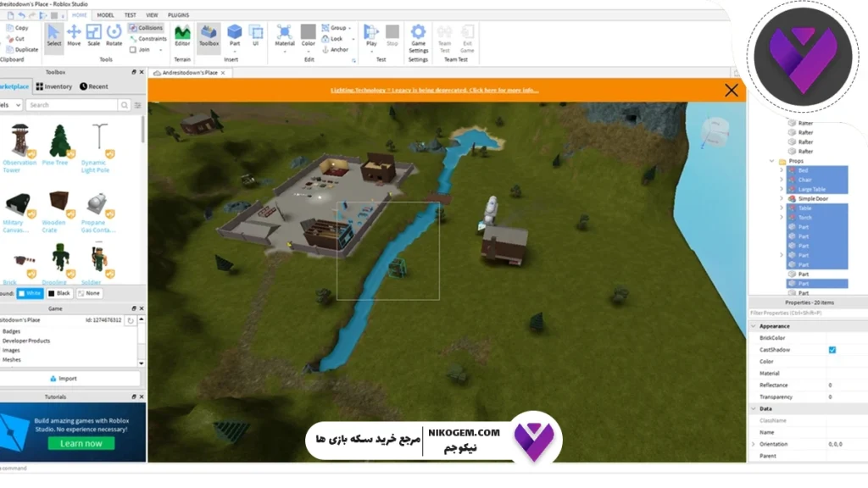Open the UI insert tool
868x488 pixels.
tap(256, 36)
